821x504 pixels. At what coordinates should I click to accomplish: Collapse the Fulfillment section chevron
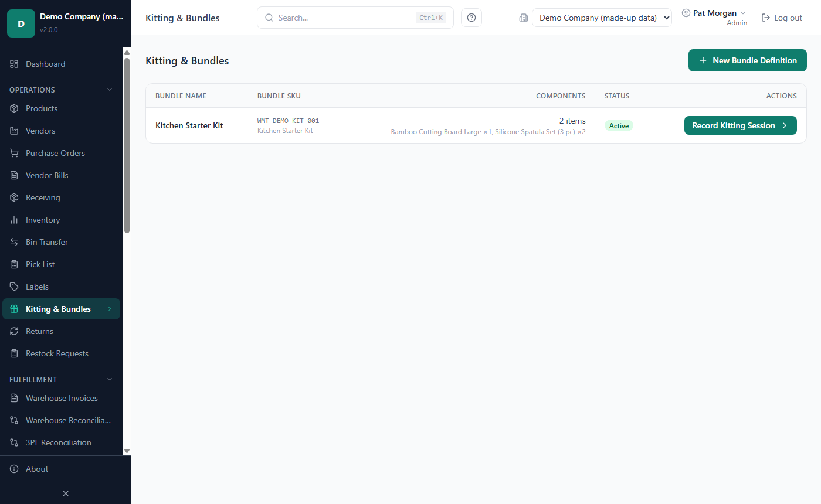109,379
